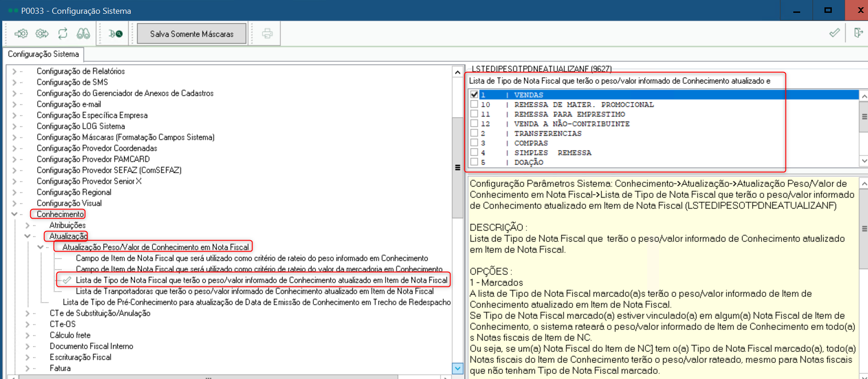This screenshot has width=868, height=379.
Task: Expand CTe de Substituição/Anulação node
Action: (27, 313)
